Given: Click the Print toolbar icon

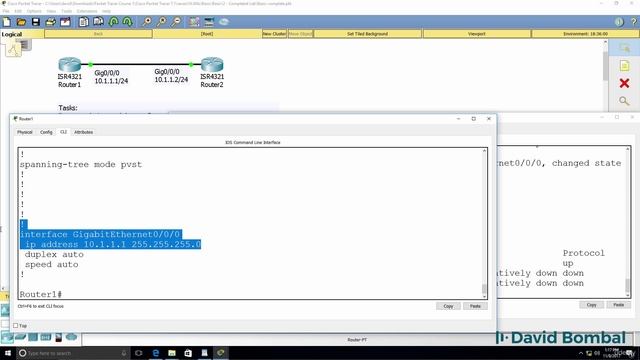Looking at the screenshot, I should (51, 22).
